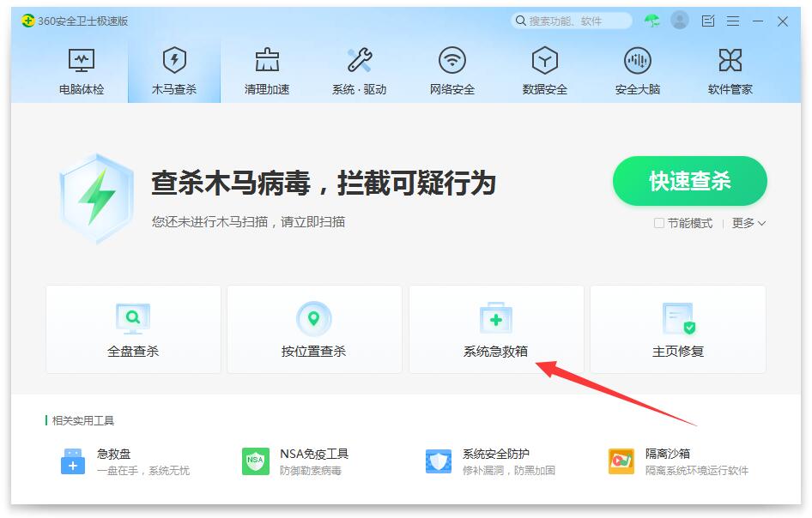Click the 主页修复 label
Image resolution: width=812 pixels, height=518 pixels.
pyautogui.click(x=678, y=352)
